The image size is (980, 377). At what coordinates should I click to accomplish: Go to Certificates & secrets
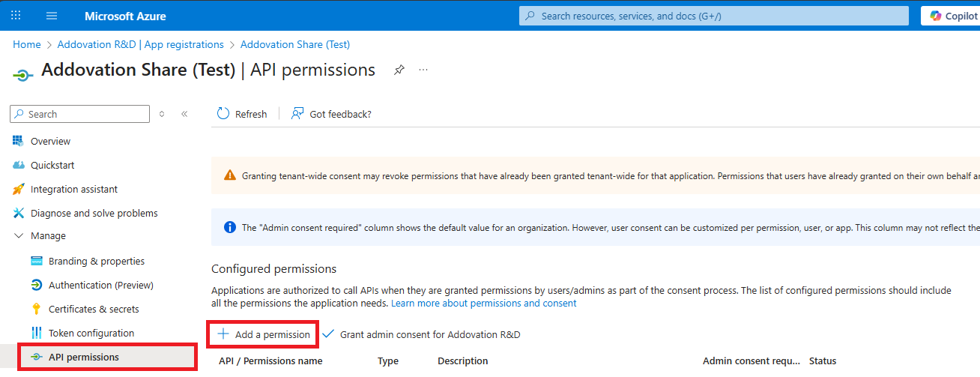94,309
